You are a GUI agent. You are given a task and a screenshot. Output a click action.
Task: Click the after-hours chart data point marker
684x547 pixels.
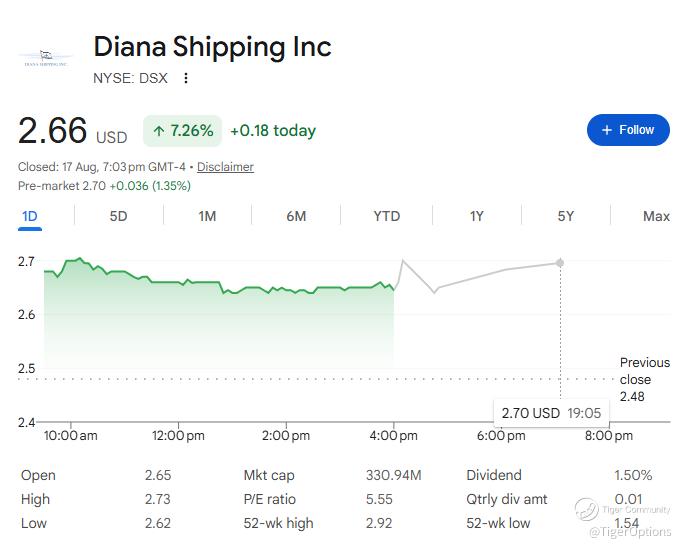560,263
